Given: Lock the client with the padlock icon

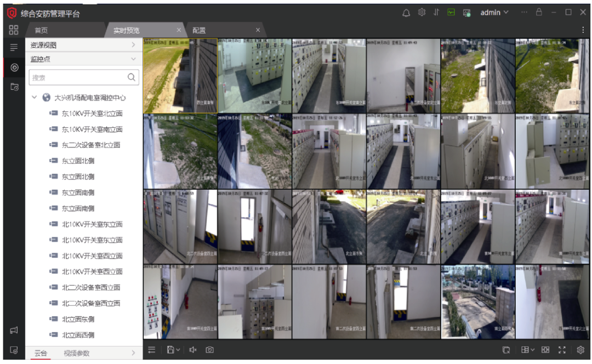Looking at the screenshot, I should (x=539, y=12).
